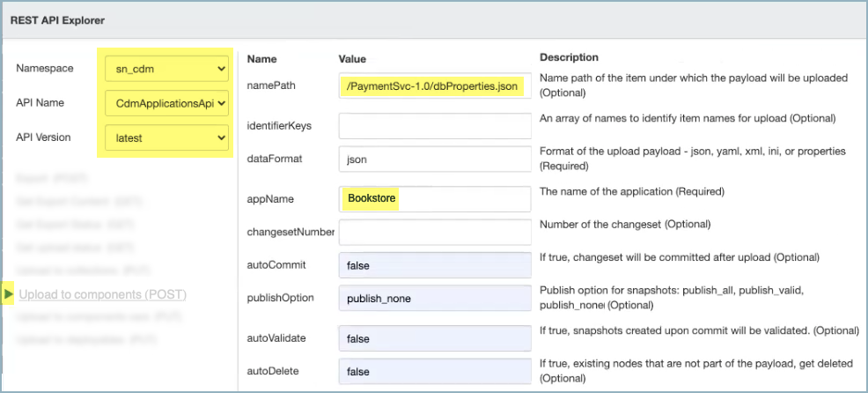Click the Namespace label
The image size is (868, 393).
point(44,68)
